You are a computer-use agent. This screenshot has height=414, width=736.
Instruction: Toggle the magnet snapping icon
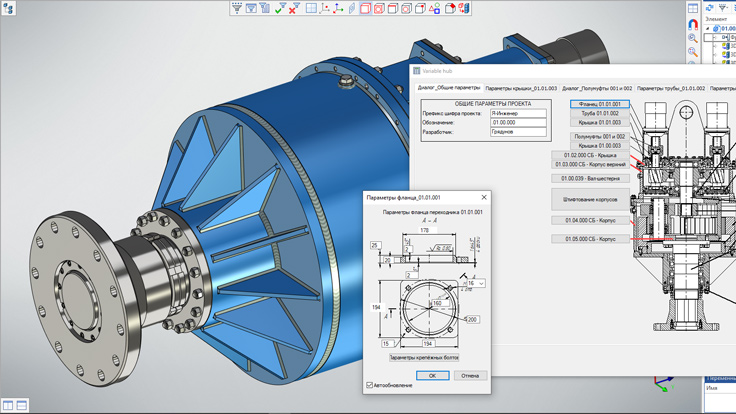(693, 23)
